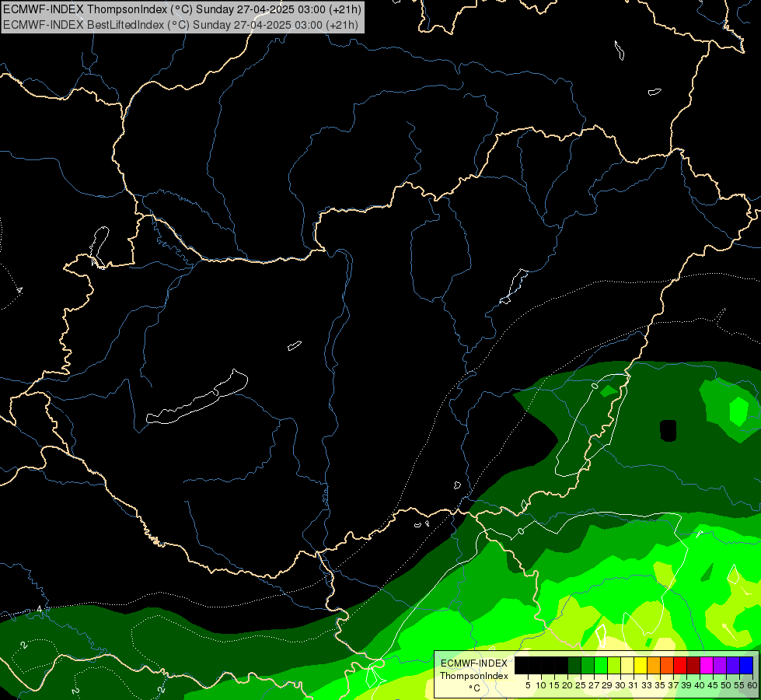Select the pure yellow 31-33 legend swatch
Image resolution: width=761 pixels, height=700 pixels.
(641, 665)
